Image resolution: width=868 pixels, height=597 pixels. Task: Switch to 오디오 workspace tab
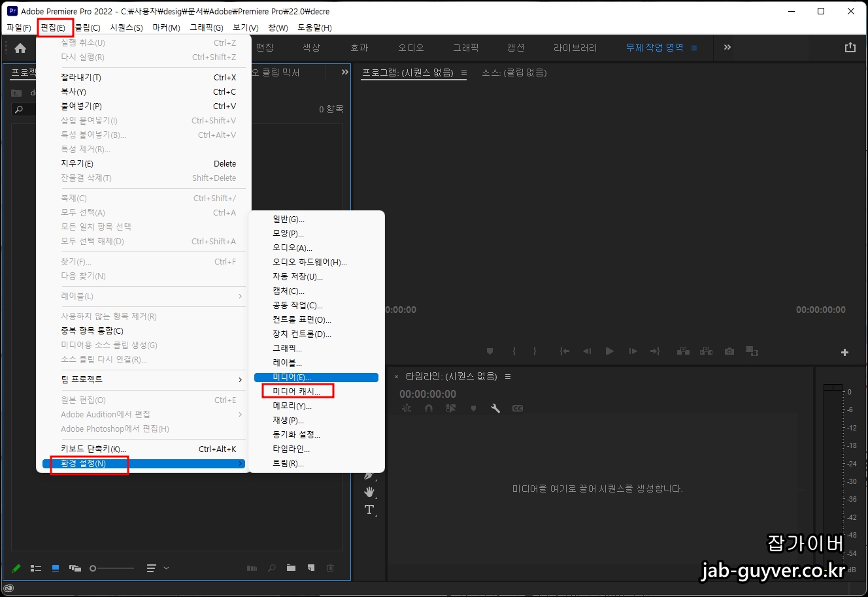(x=410, y=48)
